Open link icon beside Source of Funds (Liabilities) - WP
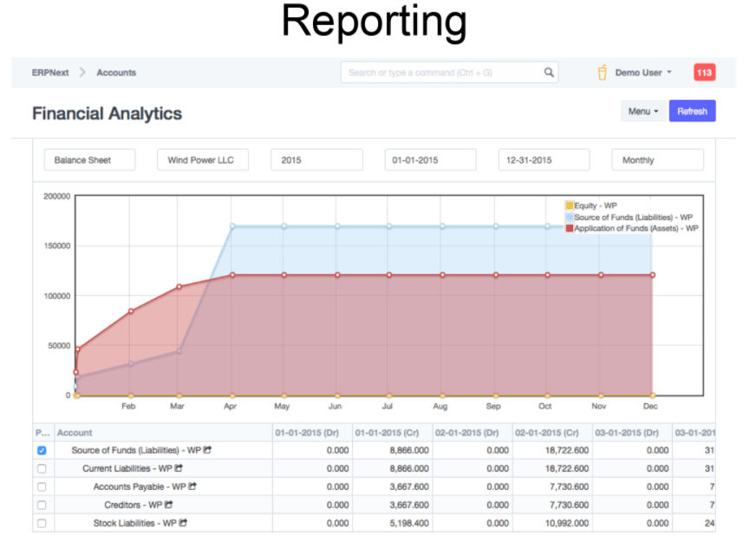The width and height of the screenshot is (756, 542). pyautogui.click(x=208, y=450)
